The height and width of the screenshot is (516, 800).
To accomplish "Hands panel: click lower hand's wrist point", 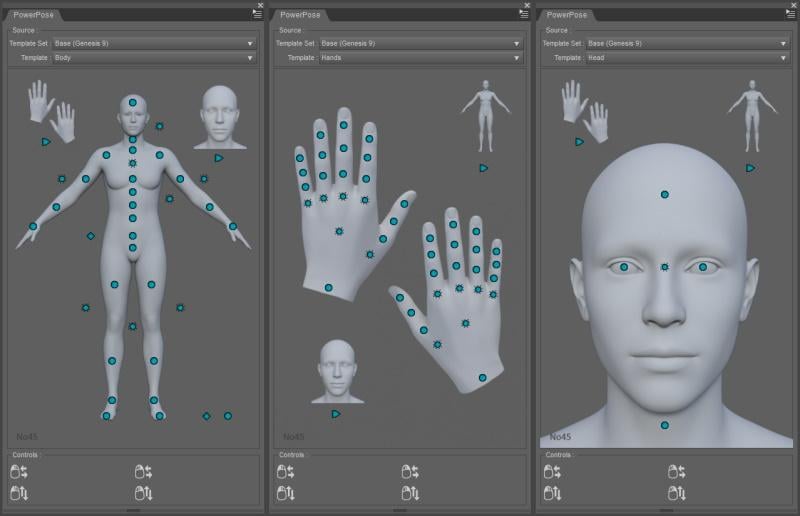I will point(483,378).
